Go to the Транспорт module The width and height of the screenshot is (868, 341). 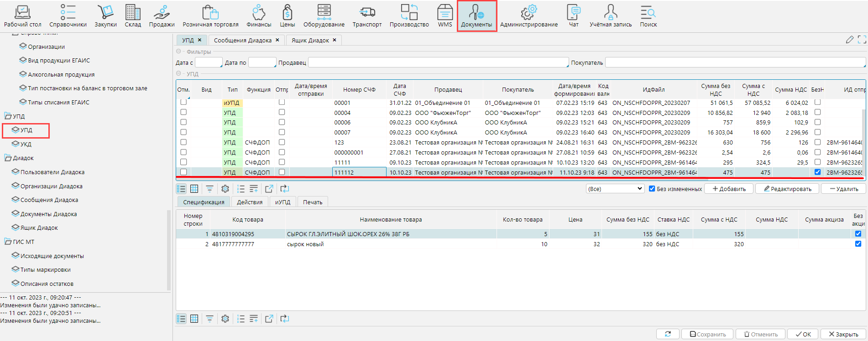(x=367, y=15)
